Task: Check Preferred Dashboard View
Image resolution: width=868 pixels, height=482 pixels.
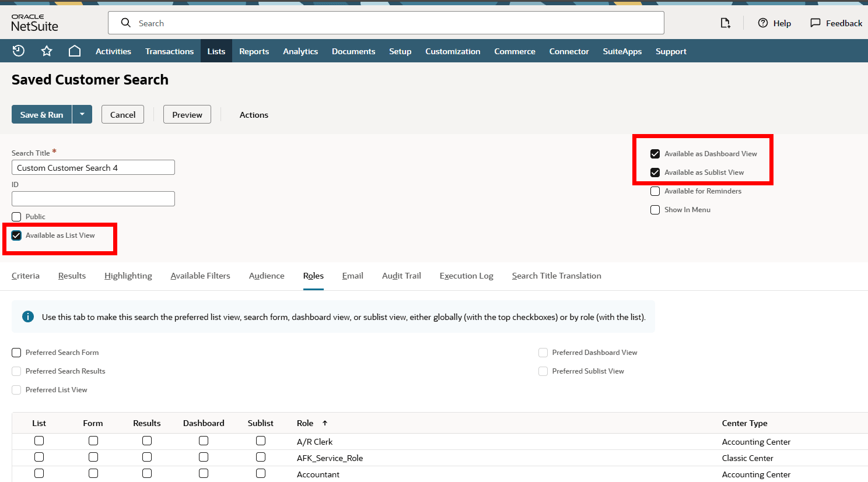Action: (543, 353)
